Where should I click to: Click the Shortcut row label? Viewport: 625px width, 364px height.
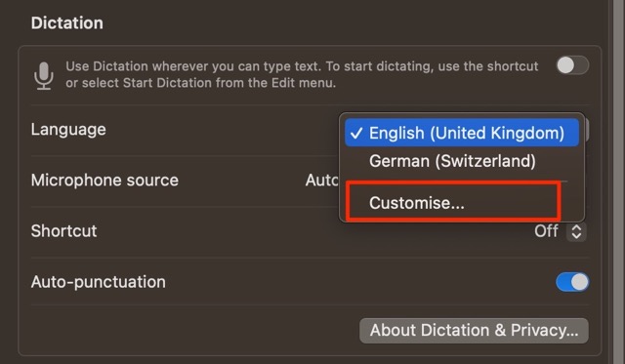click(x=63, y=231)
